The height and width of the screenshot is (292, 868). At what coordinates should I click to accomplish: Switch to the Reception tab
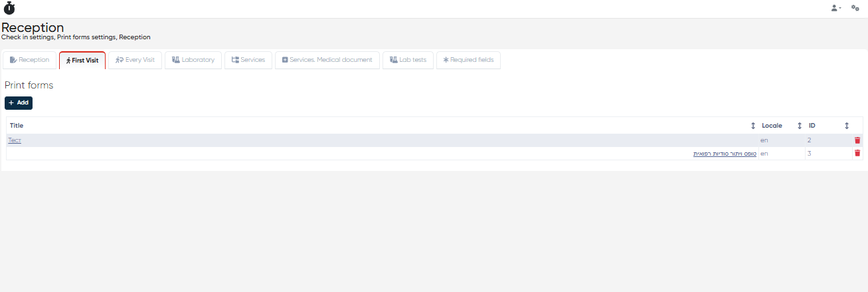(x=29, y=60)
